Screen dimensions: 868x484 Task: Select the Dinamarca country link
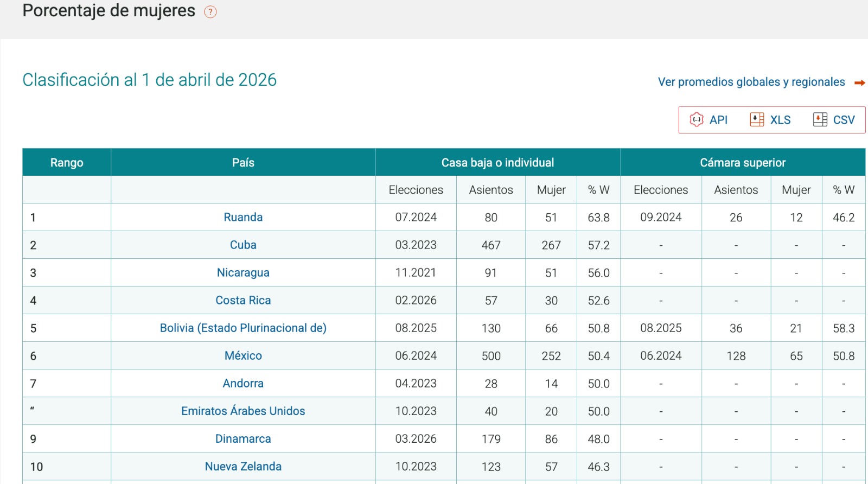pos(243,438)
